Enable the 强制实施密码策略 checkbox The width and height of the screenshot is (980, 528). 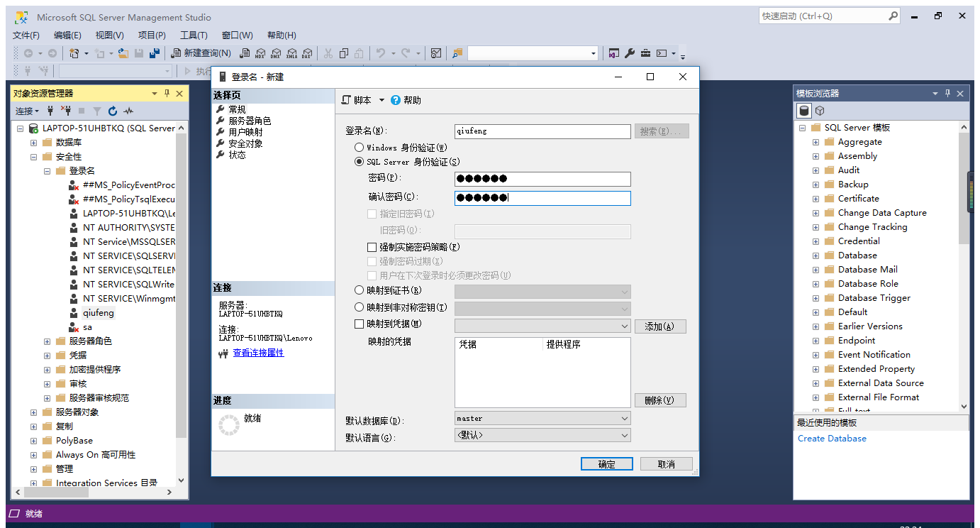(372, 247)
